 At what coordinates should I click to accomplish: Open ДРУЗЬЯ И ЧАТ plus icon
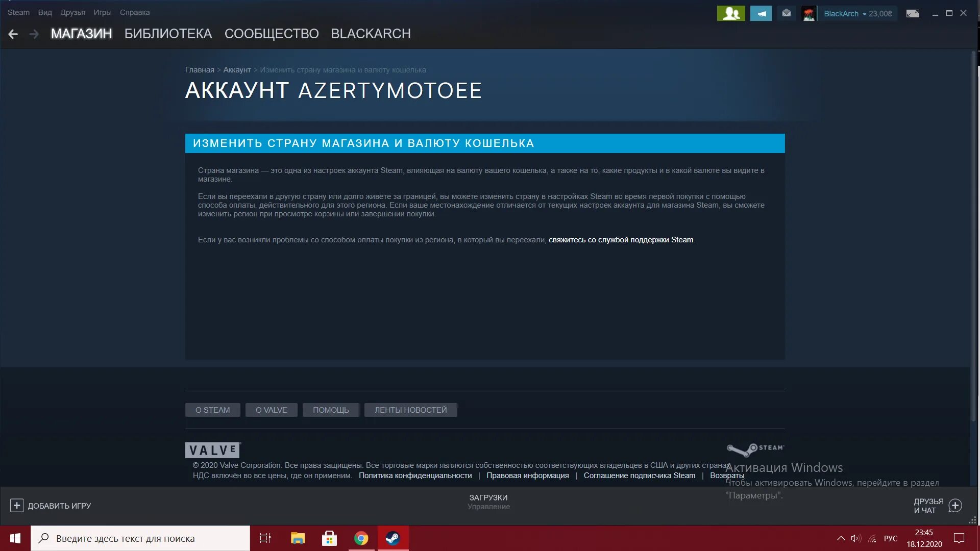955,505
